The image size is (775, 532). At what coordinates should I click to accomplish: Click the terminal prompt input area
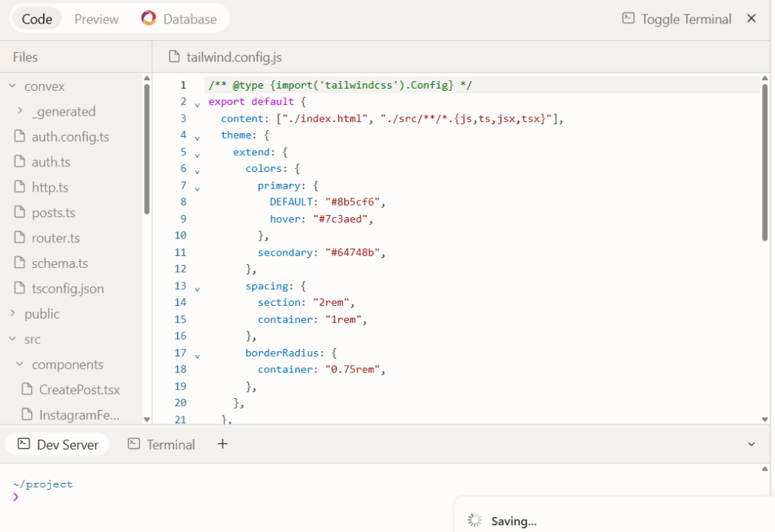[227, 497]
